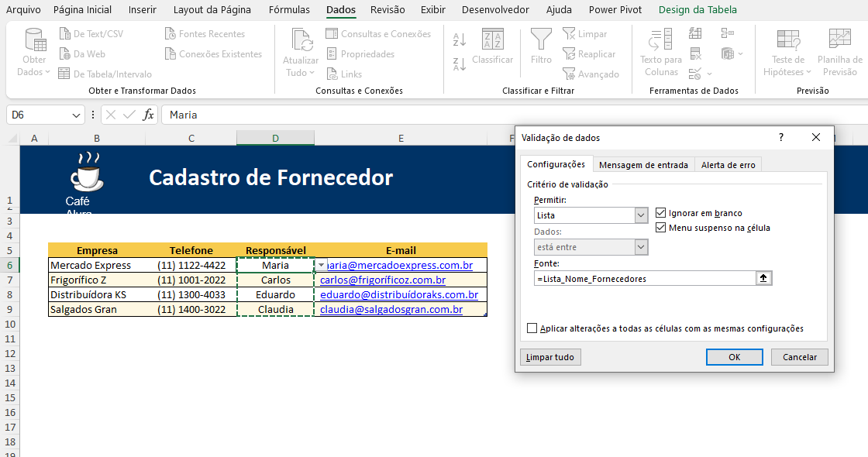Select De Tabela/Intervalo in ribbon
This screenshot has height=457, width=868.
tap(105, 74)
